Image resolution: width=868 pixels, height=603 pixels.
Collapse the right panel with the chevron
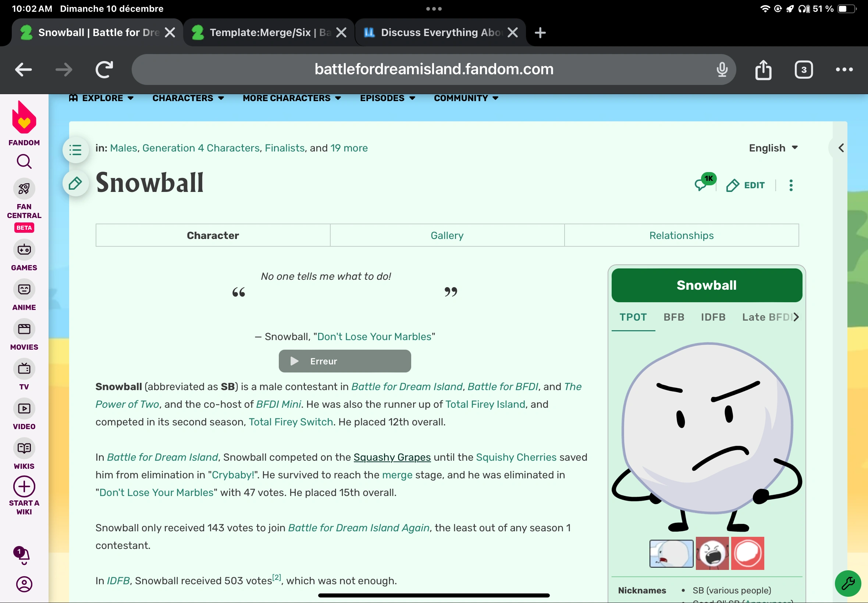click(x=841, y=148)
